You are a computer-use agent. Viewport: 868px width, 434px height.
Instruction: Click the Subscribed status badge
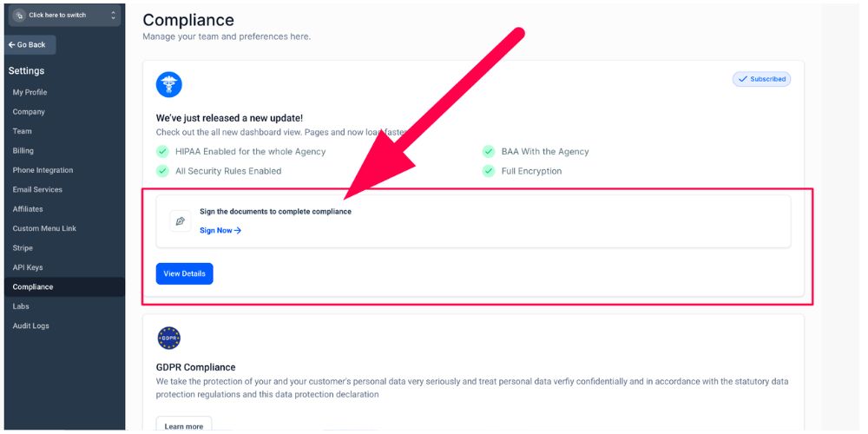(x=762, y=79)
